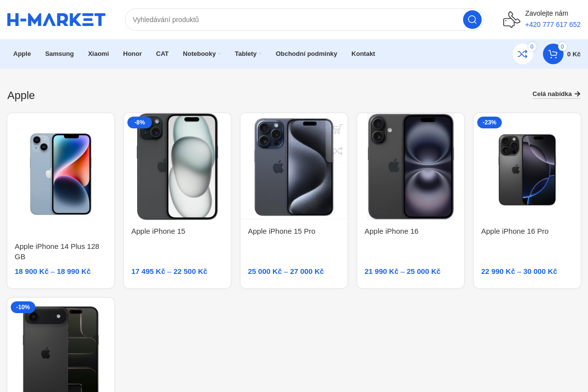Open the CAT menu item

click(162, 54)
